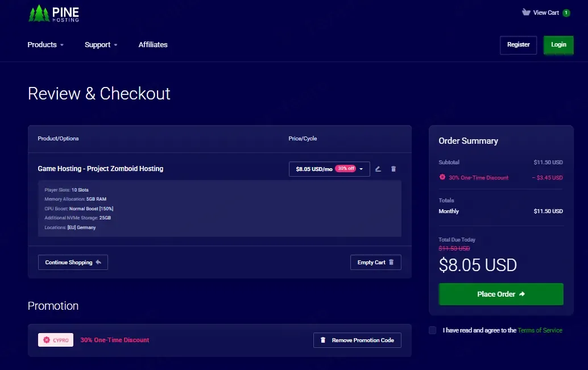This screenshot has height=370, width=588.
Task: Click the '30% One-Time Discount' promotion text
Action: 115,340
